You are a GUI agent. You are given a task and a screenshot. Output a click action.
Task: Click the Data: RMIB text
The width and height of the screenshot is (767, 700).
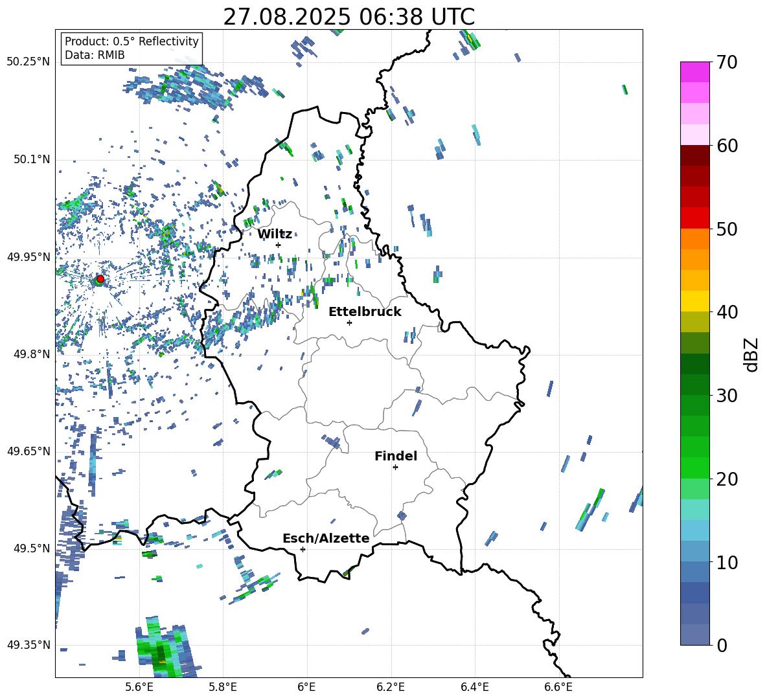click(95, 55)
